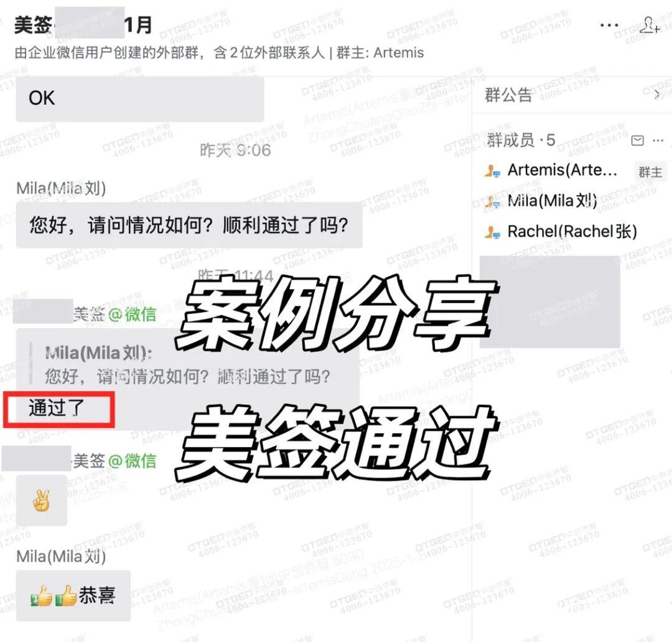Open the three-dot chat options menu
Image resolution: width=672 pixels, height=642 pixels.
[x=609, y=26]
